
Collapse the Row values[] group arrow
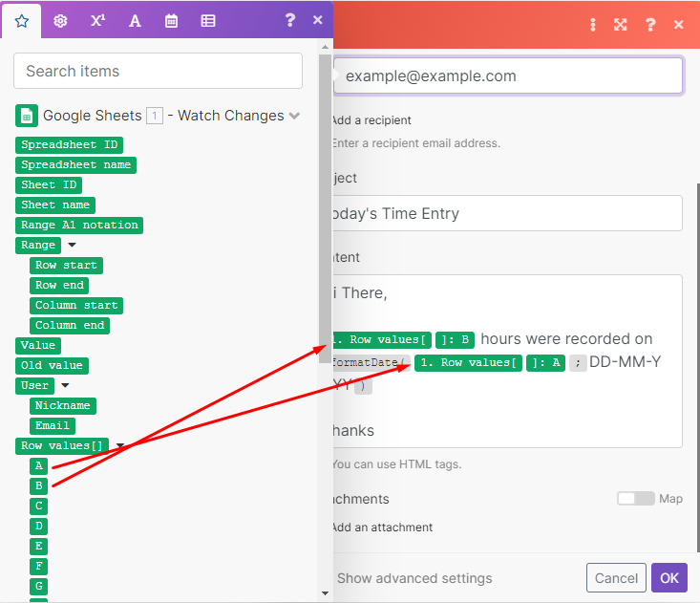119,445
